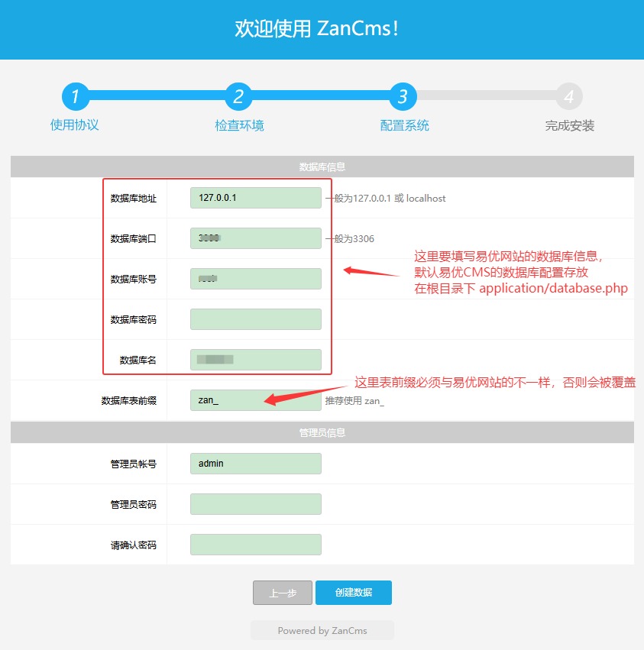Image resolution: width=644 pixels, height=650 pixels.
Task: Focus the 请确认密码 input field
Action: 256,545
